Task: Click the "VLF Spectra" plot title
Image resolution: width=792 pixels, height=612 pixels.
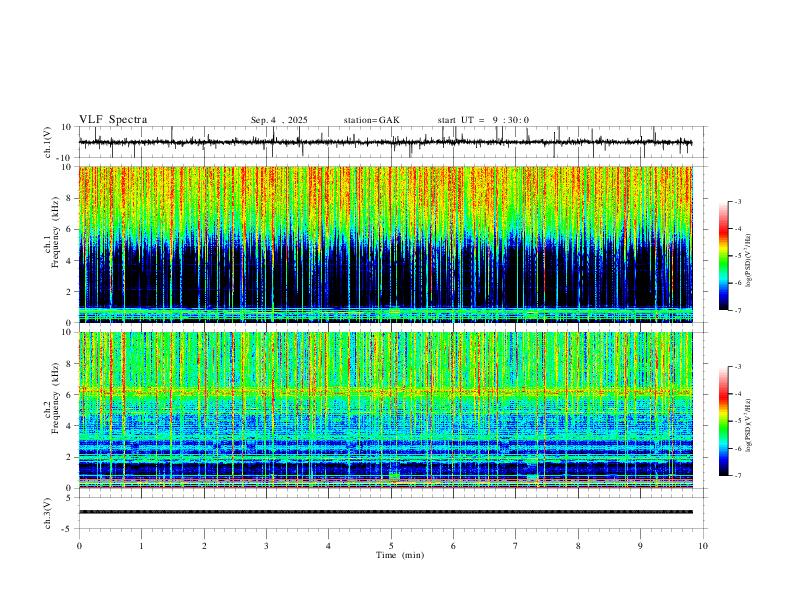Action: [113, 120]
